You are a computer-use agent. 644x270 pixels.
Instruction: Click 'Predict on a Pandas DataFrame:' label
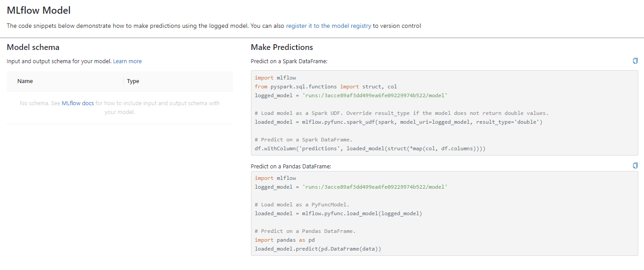[291, 167]
